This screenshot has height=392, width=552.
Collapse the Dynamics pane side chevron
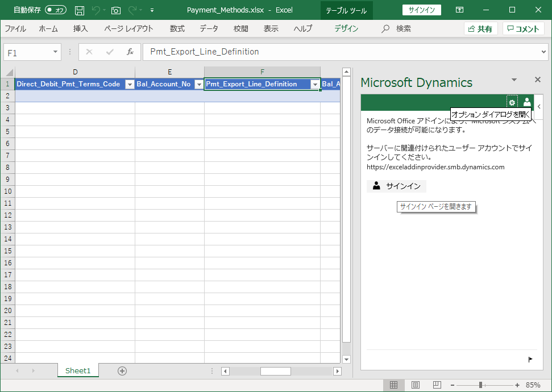(x=539, y=107)
